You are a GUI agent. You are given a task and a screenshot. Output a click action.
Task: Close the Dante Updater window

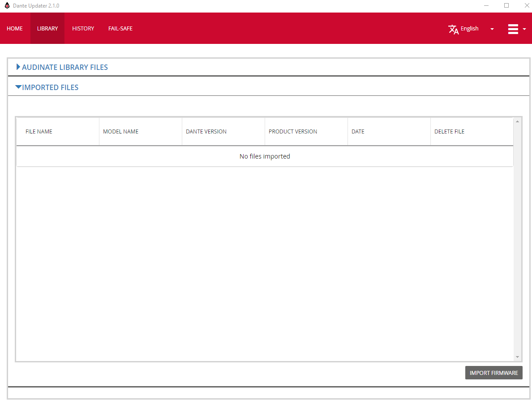click(x=527, y=5)
